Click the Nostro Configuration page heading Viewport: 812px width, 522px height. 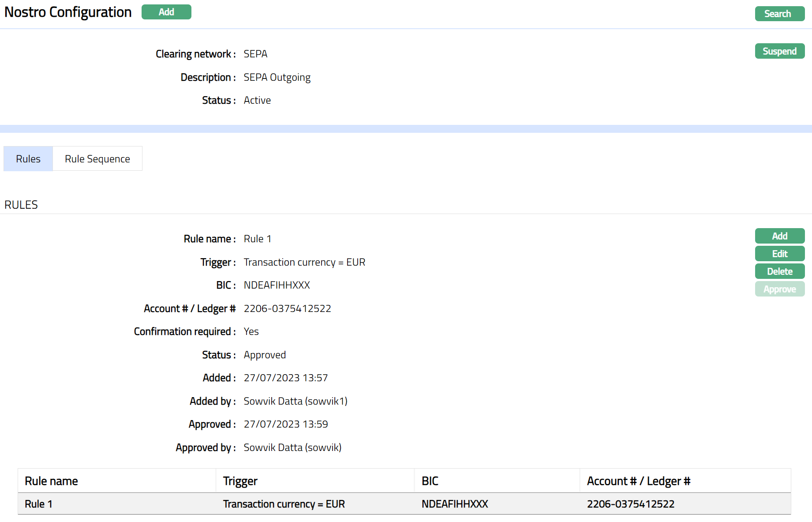pyautogui.click(x=68, y=12)
